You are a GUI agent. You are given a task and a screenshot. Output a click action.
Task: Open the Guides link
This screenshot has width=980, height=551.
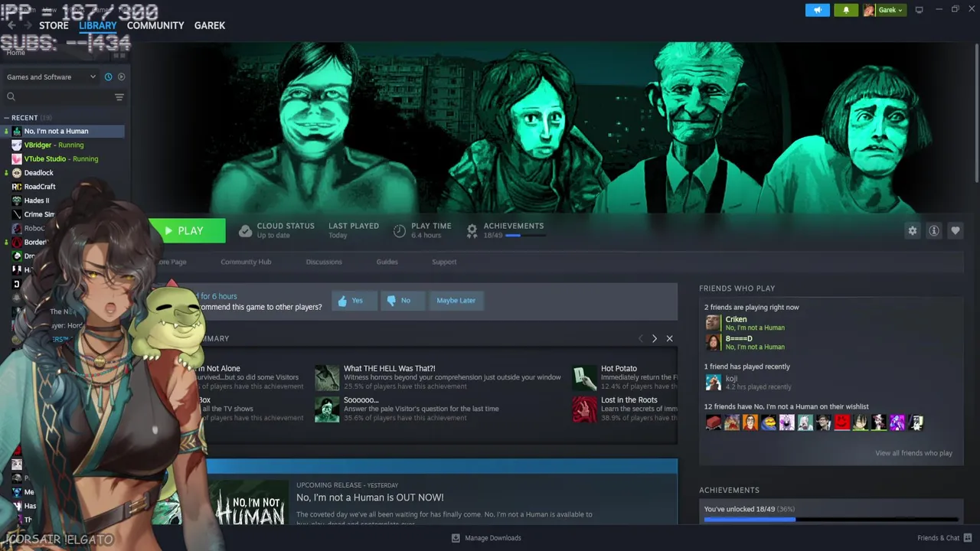387,262
